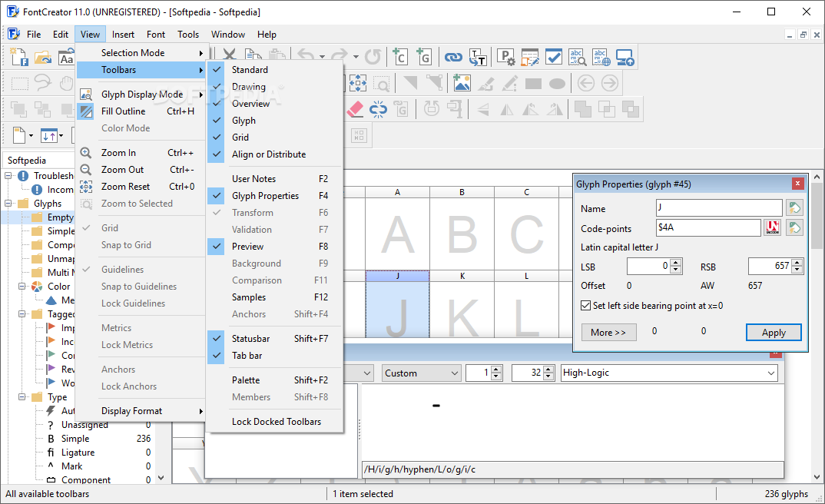This screenshot has width=825, height=504.
Task: Choose Fill Outline menu entry
Action: pos(141,111)
